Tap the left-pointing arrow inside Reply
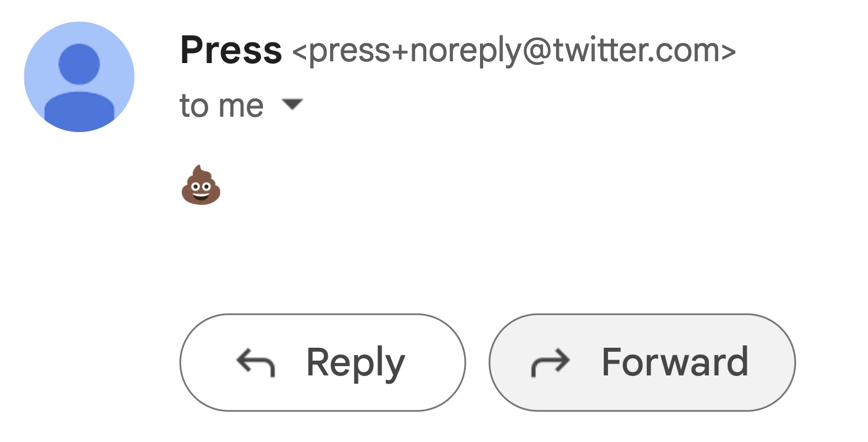The height and width of the screenshot is (442, 868). click(255, 362)
